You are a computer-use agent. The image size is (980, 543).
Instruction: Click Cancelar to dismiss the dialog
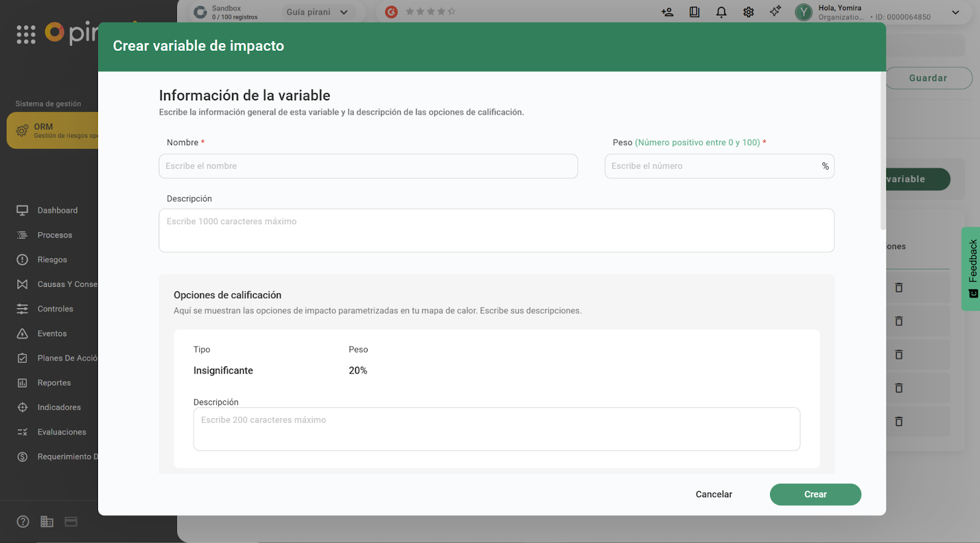[x=714, y=495]
